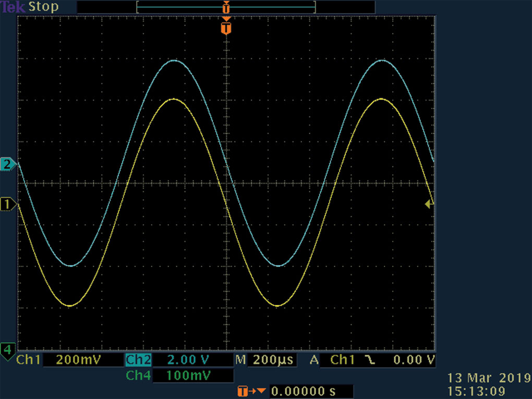The height and width of the screenshot is (399, 532).
Task: Click the trigger source Ch1 readout
Action: click(342, 360)
